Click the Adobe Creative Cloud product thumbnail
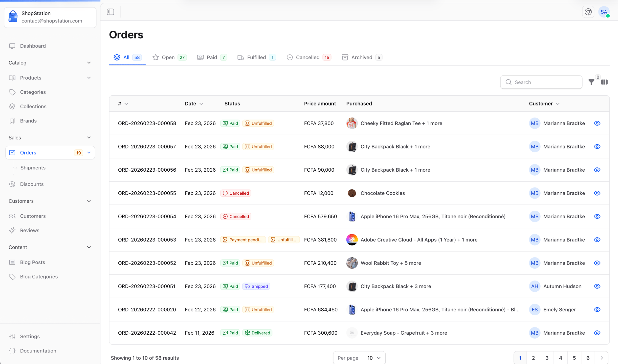The height and width of the screenshot is (364, 618). 352,240
